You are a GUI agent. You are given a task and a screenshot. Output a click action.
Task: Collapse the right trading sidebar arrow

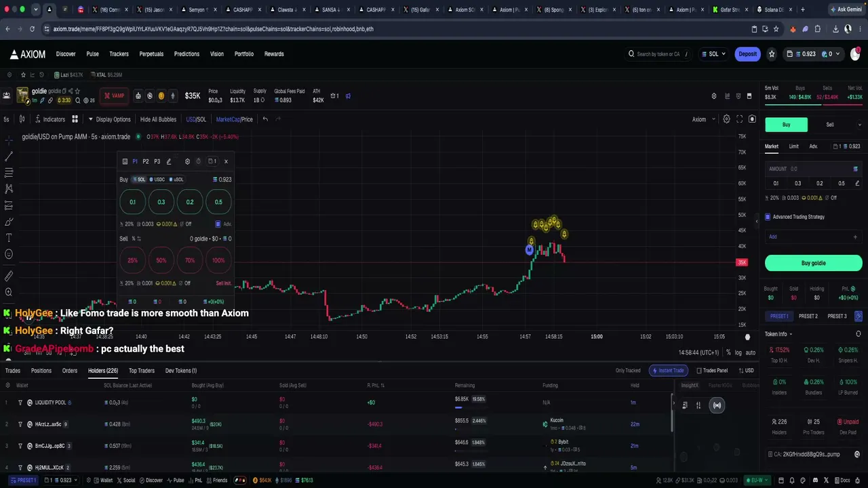(757, 222)
